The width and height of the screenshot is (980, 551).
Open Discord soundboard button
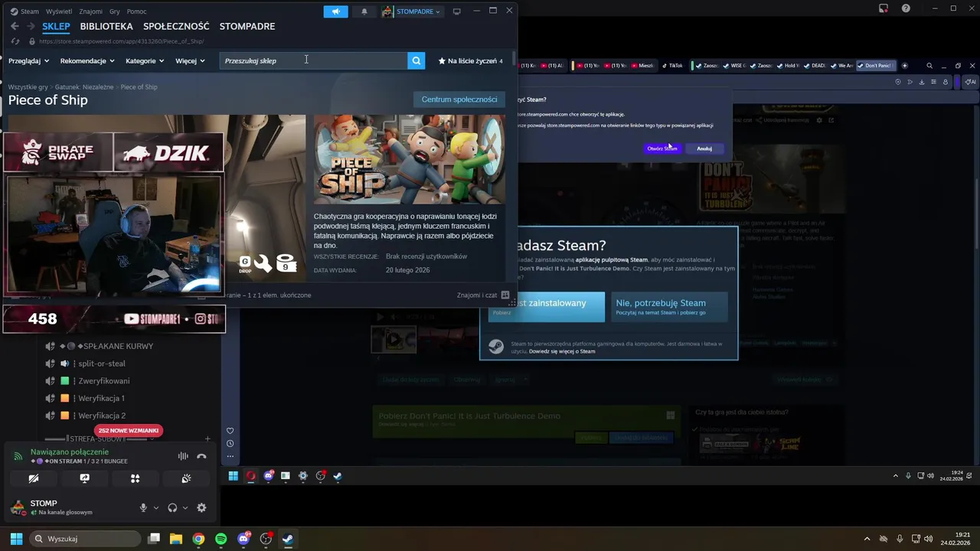tap(186, 478)
